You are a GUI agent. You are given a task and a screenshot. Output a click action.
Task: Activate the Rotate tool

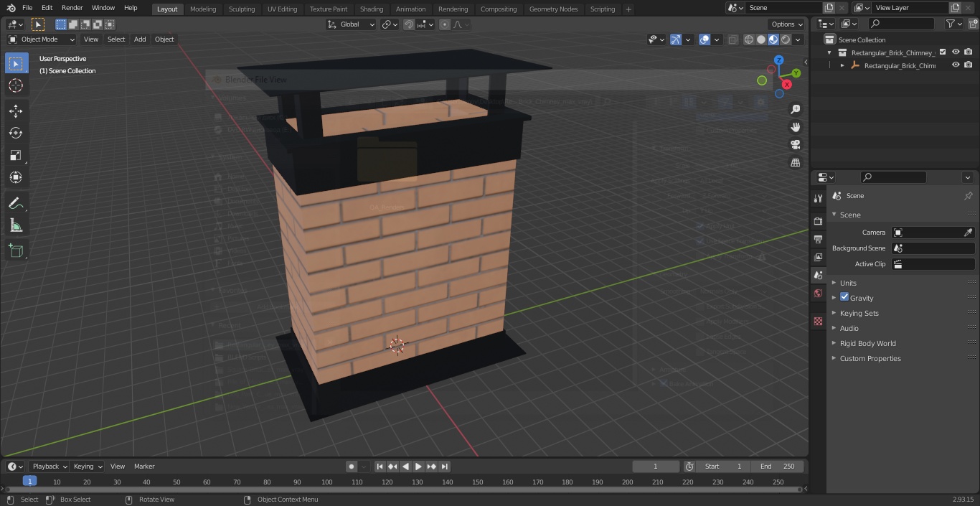16,133
